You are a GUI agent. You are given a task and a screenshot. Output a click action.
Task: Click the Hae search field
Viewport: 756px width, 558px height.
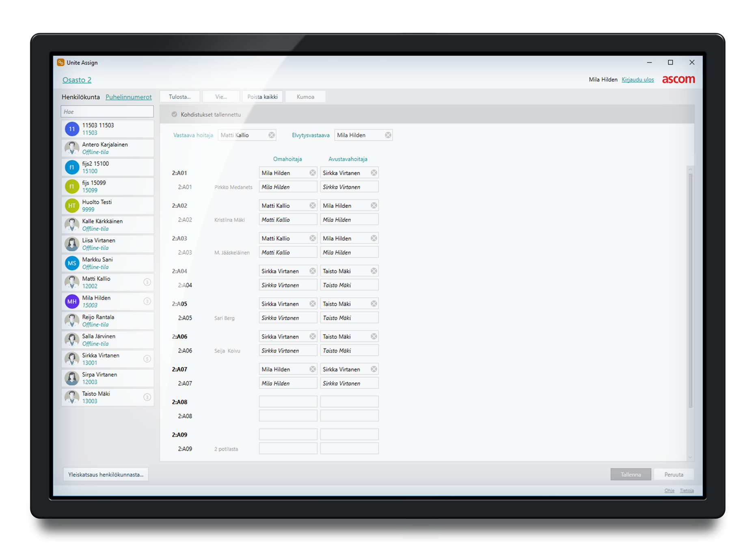pos(107,112)
